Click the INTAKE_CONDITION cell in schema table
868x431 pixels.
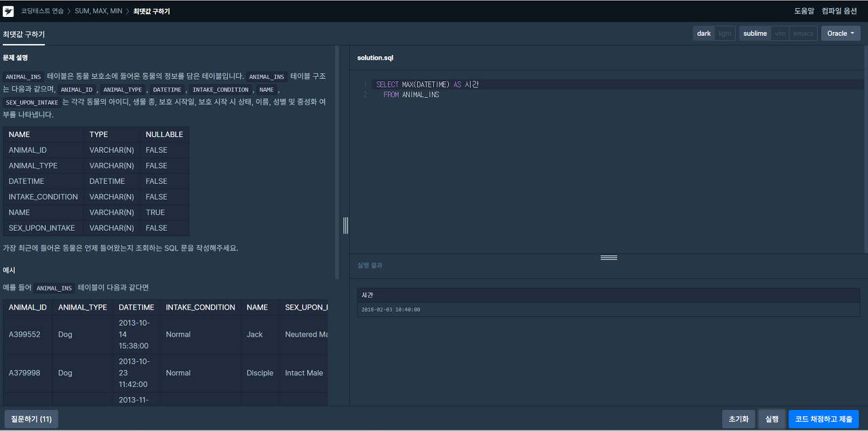pos(43,197)
